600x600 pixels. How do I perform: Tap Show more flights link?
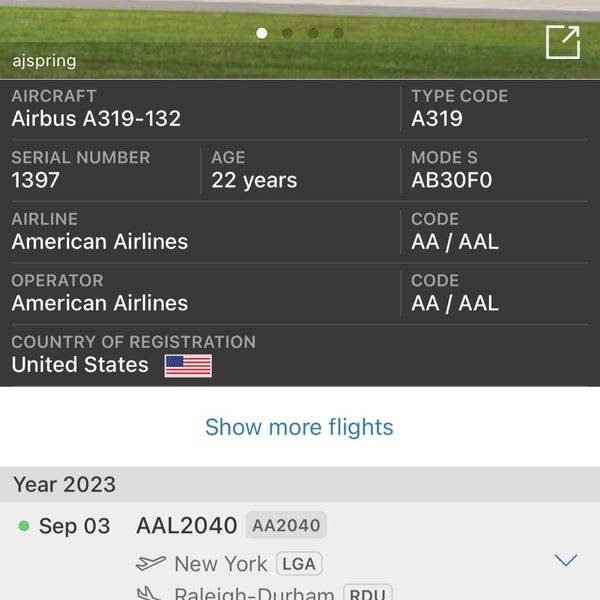(299, 427)
